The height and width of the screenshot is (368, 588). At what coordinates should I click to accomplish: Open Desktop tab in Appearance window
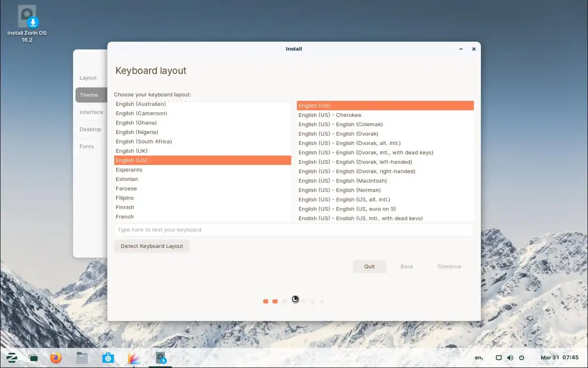91,129
